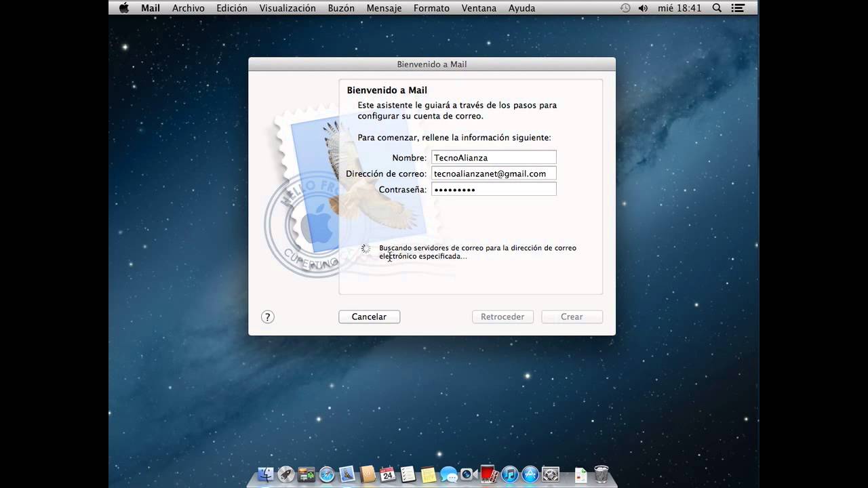Launch iTunes music note icon

pyautogui.click(x=510, y=474)
